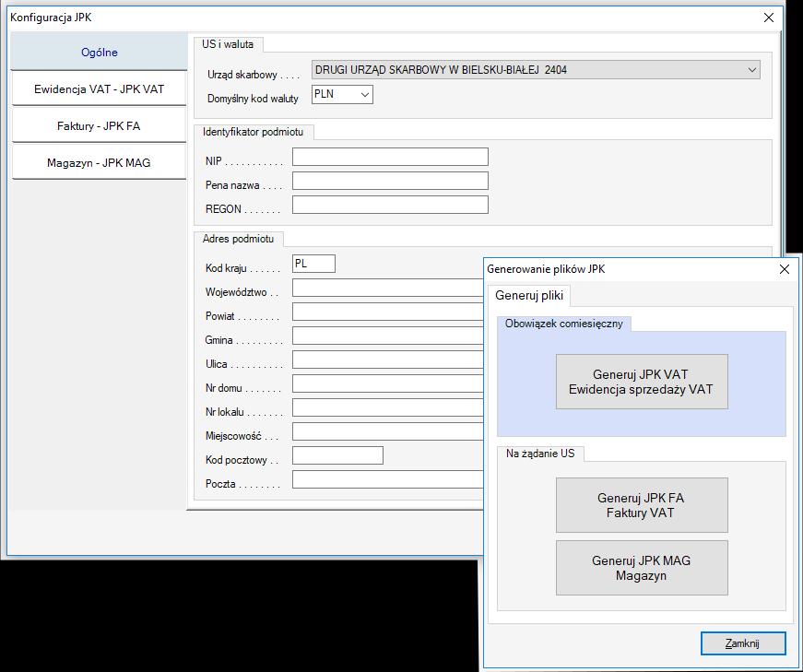Click the Powiat input field
This screenshot has width=803, height=672.
tap(388, 312)
